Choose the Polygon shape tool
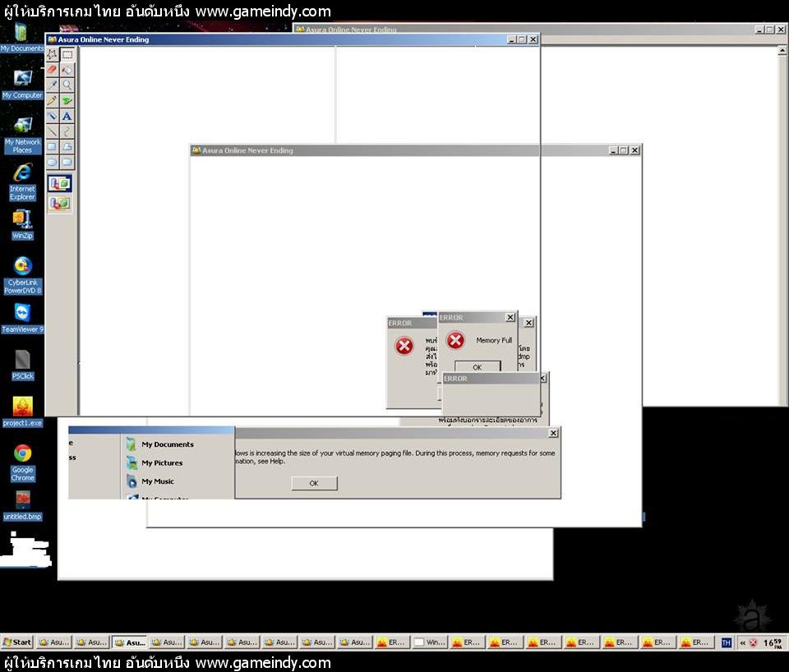Image resolution: width=789 pixels, height=672 pixels. tap(67, 147)
